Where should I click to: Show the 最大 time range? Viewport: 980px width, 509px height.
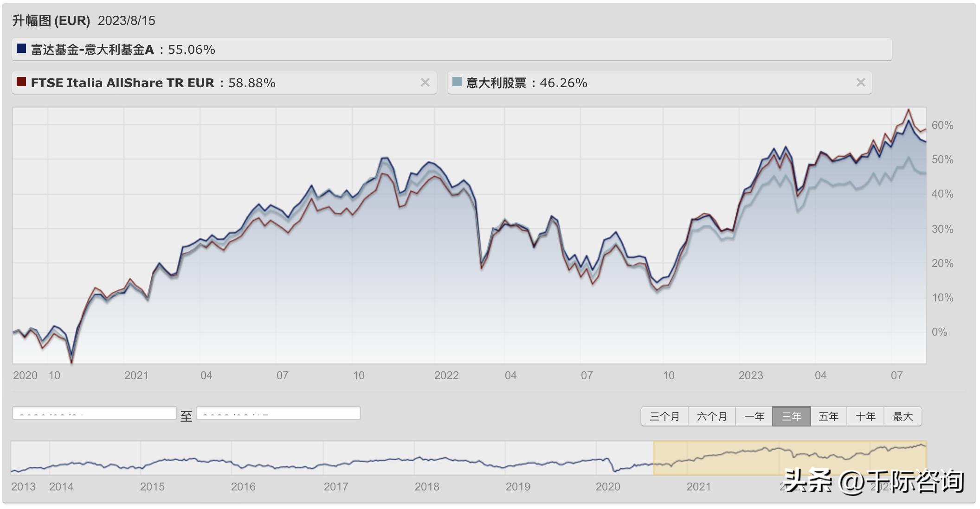903,416
